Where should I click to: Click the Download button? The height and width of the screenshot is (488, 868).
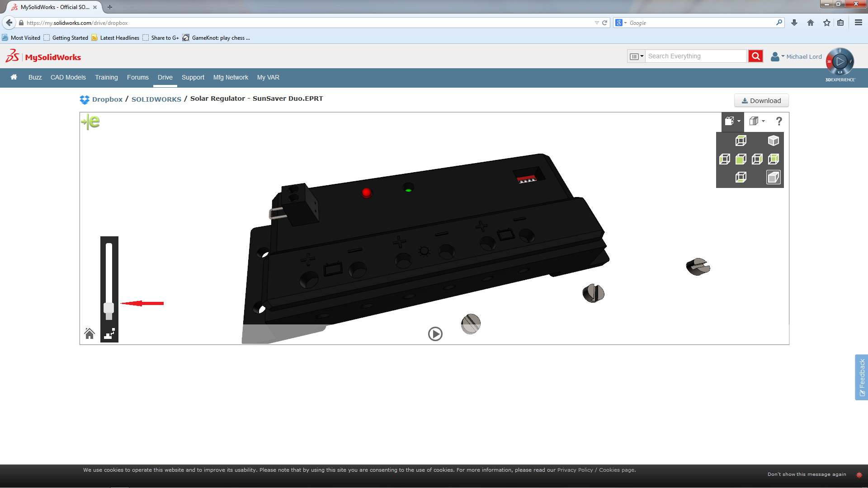point(761,101)
